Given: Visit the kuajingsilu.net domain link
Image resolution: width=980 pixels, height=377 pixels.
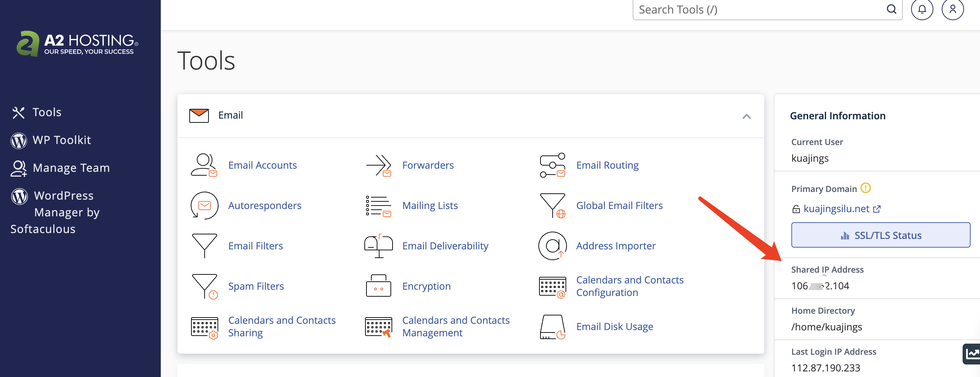Looking at the screenshot, I should (x=836, y=209).
